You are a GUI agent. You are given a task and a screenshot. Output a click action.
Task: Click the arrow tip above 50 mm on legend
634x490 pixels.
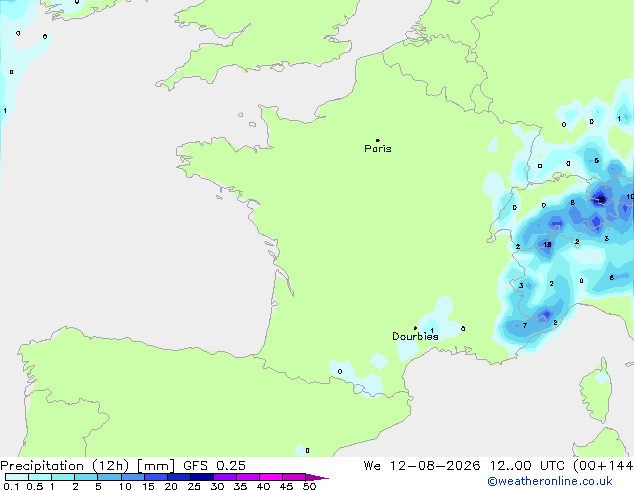pyautogui.click(x=317, y=477)
